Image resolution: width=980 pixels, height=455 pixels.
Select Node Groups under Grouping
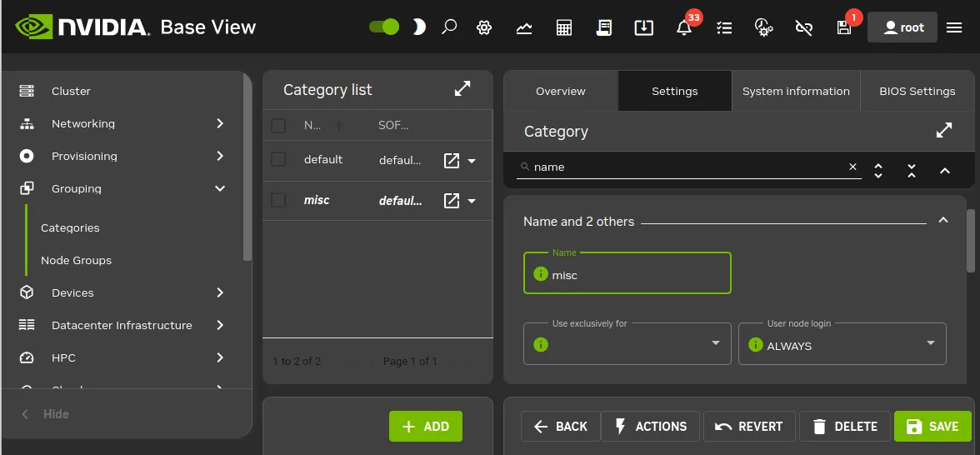(77, 261)
